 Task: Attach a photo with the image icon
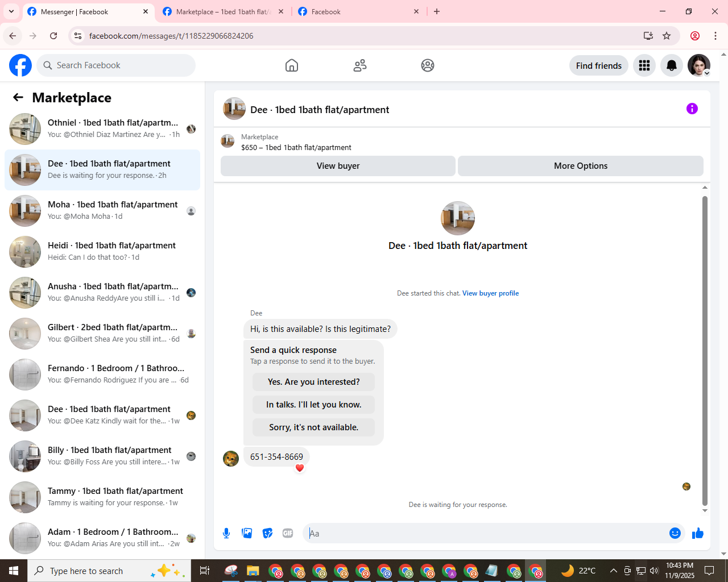(247, 533)
